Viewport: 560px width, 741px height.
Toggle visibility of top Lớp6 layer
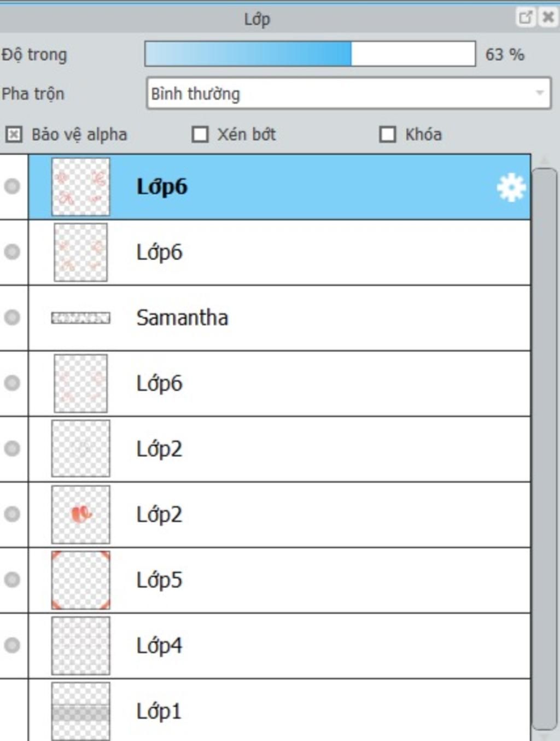point(12,186)
